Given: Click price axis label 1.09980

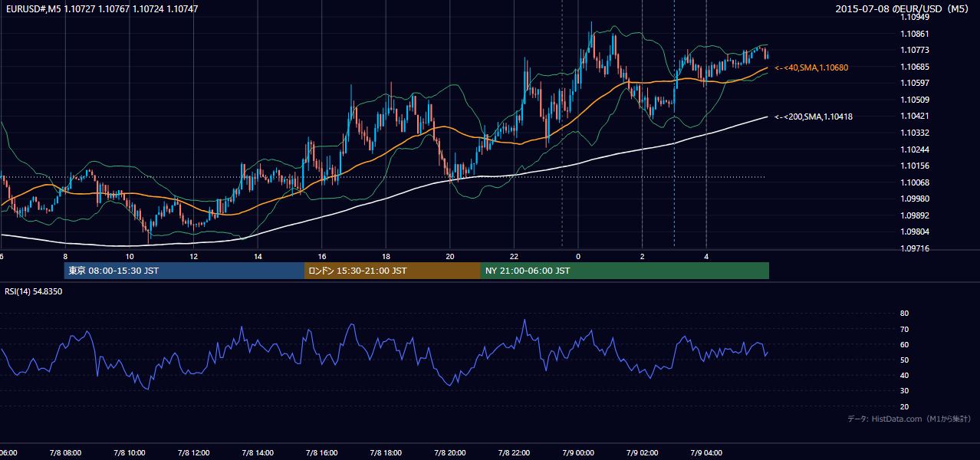Looking at the screenshot, I should click(914, 199).
